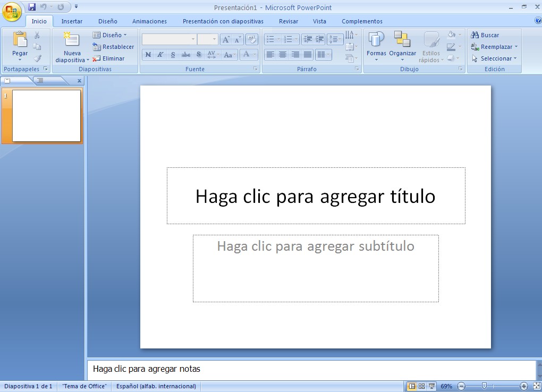This screenshot has width=542, height=392.
Task: Switch to the Animaciones tab
Action: click(149, 21)
